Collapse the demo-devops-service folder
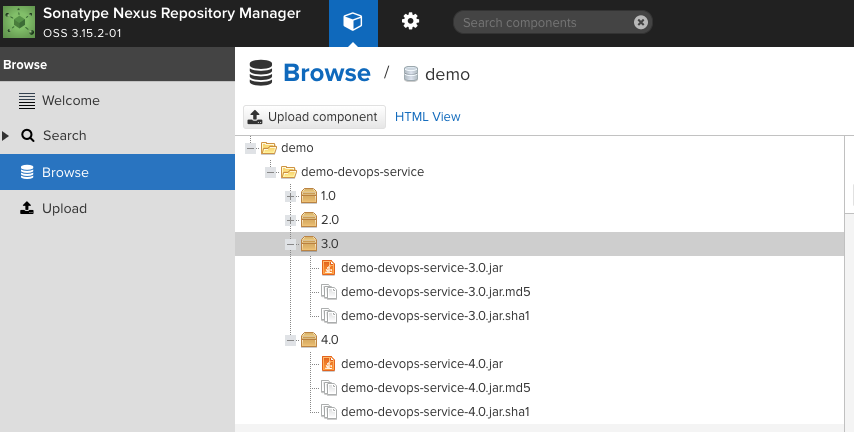854x432 pixels. (x=270, y=172)
